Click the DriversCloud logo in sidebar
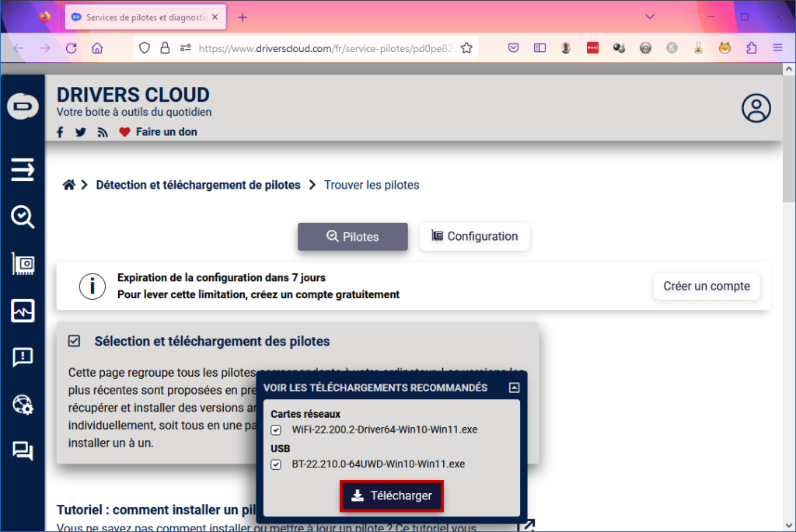Image resolution: width=796 pixels, height=532 pixels. tap(23, 106)
